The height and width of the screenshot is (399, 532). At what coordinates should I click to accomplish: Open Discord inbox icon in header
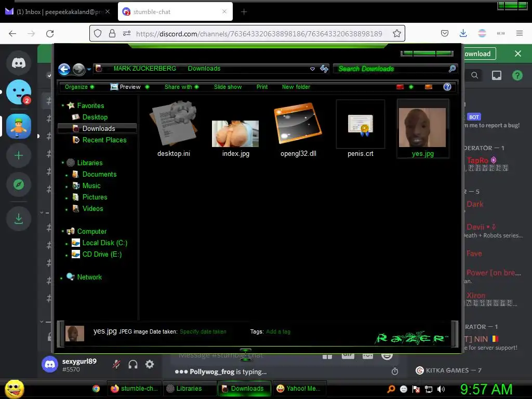(x=496, y=75)
